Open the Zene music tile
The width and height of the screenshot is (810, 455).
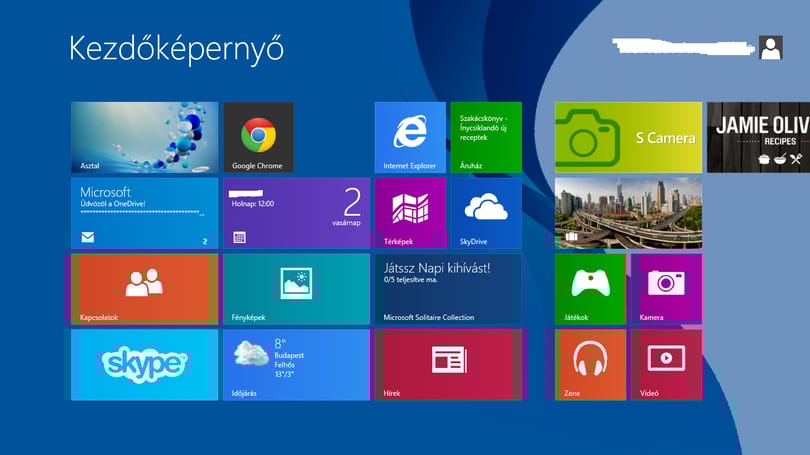(x=590, y=365)
